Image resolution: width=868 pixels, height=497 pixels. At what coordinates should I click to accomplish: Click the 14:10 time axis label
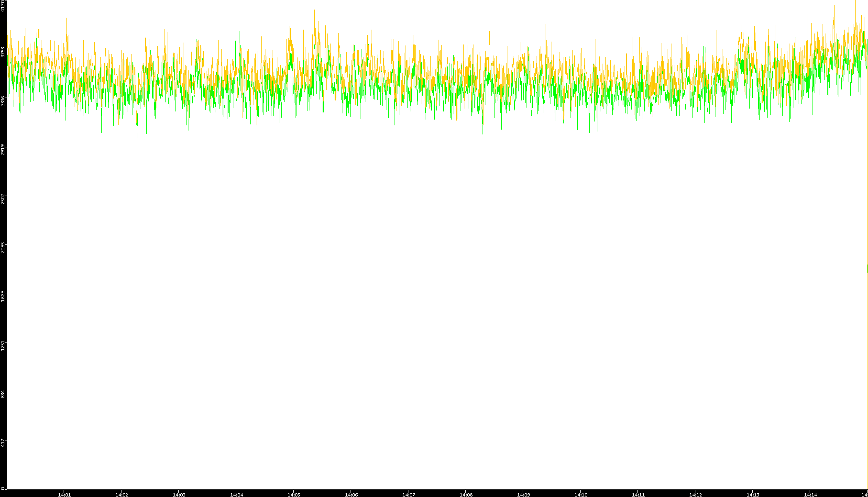coord(581,495)
